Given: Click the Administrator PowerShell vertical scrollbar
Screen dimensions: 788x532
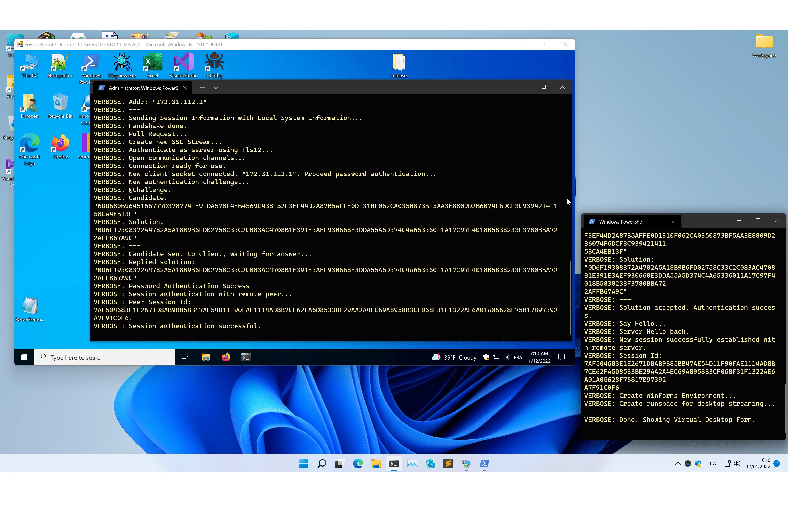Looking at the screenshot, I should pyautogui.click(x=570, y=298).
